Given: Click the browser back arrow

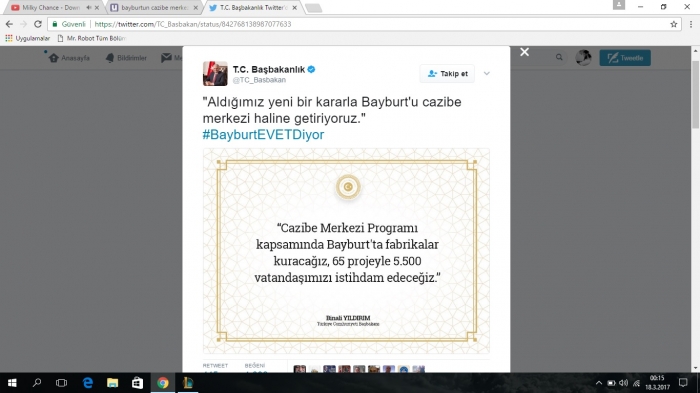Looking at the screenshot, I should tap(9, 24).
